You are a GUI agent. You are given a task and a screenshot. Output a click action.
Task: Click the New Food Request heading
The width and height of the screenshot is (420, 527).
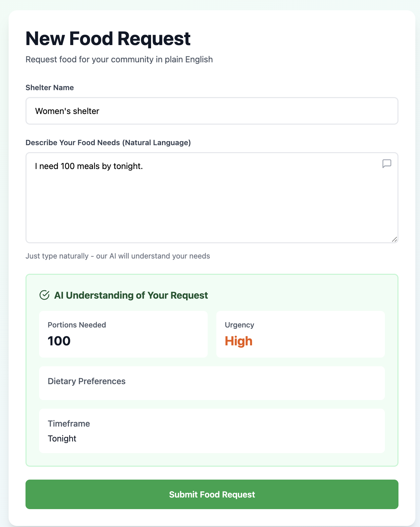coord(108,38)
